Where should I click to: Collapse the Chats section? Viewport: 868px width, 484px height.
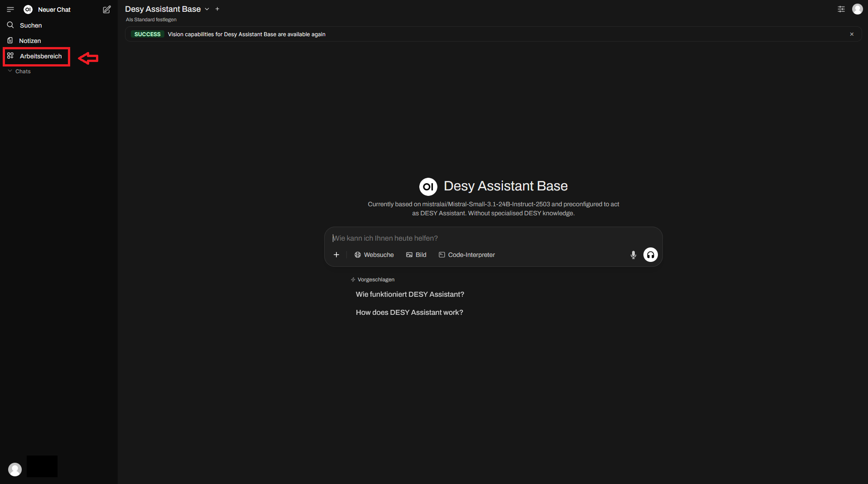pos(19,71)
